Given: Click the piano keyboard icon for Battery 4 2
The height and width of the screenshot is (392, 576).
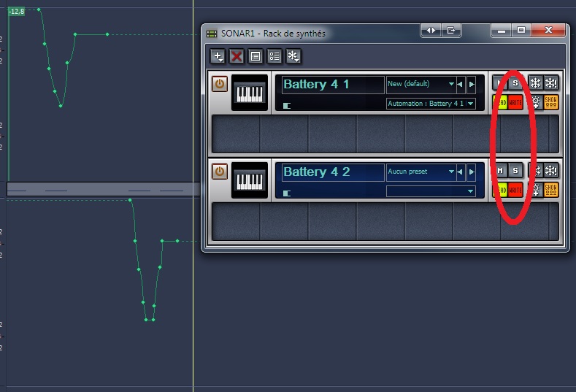Looking at the screenshot, I should pyautogui.click(x=250, y=180).
